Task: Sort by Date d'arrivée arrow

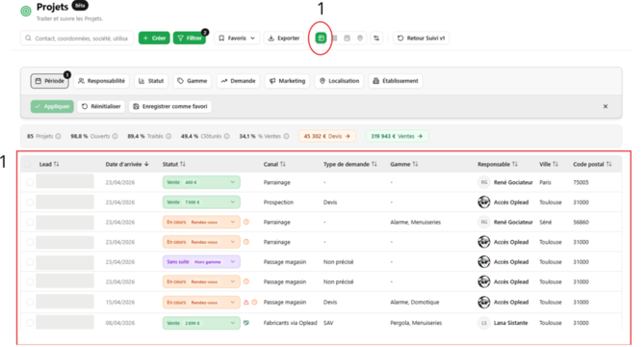Action: pos(146,164)
